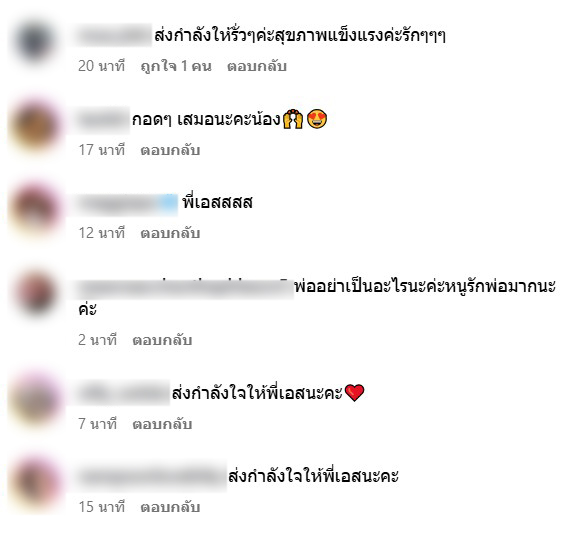Image resolution: width=569 pixels, height=536 pixels.
Task: Click username before พี่เอสสสส
Action: click(x=127, y=205)
